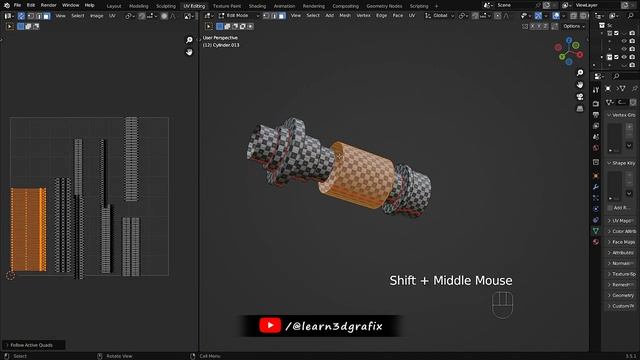
Task: Open 3D viewport editor type dropdown
Action: coord(209,16)
